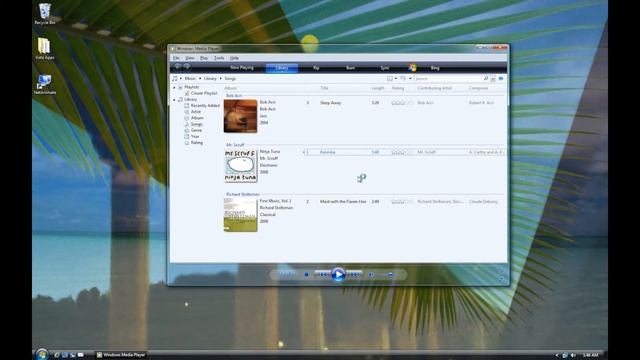
Task: Select Recently Added in the library tree
Action: (x=205, y=106)
